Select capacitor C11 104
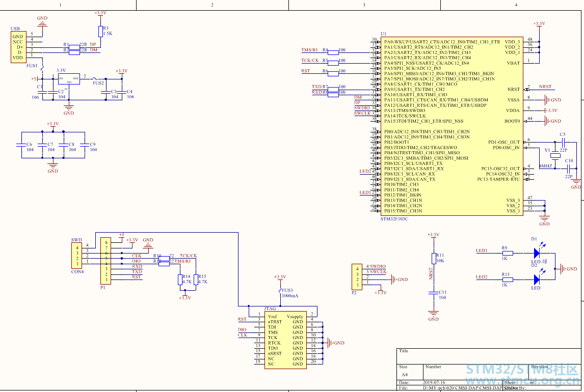584x392 pixels. [433, 293]
